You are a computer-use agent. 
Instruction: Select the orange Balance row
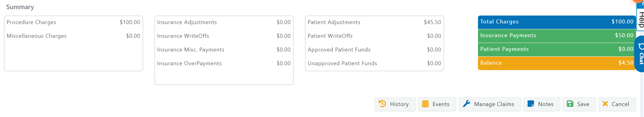point(557,63)
